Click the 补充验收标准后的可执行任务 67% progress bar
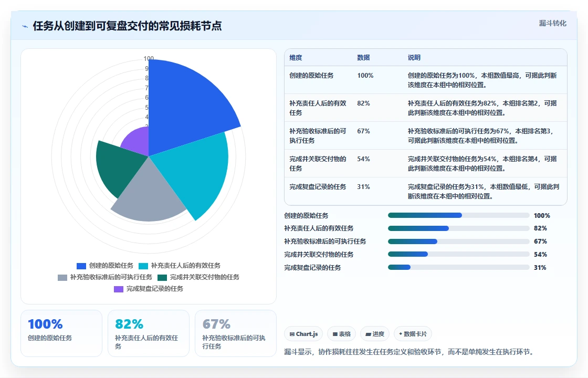 459,241
